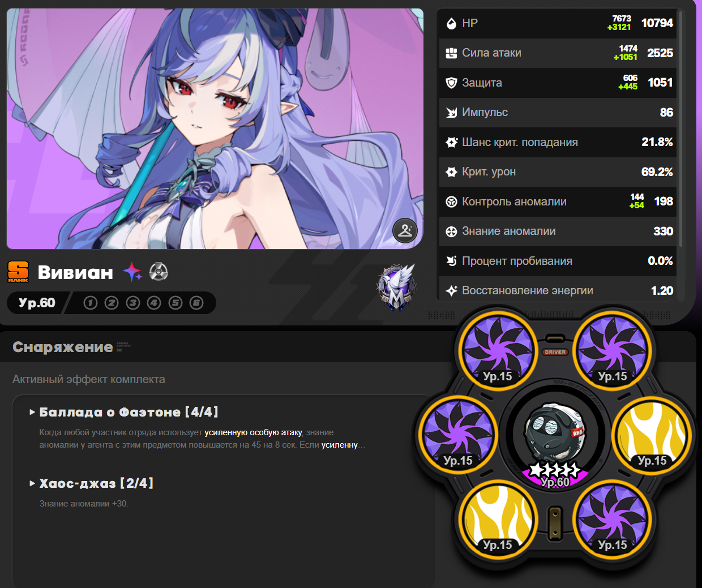The width and height of the screenshot is (702, 588).
Task: Select mindscape cinema node 1
Action: point(91,303)
